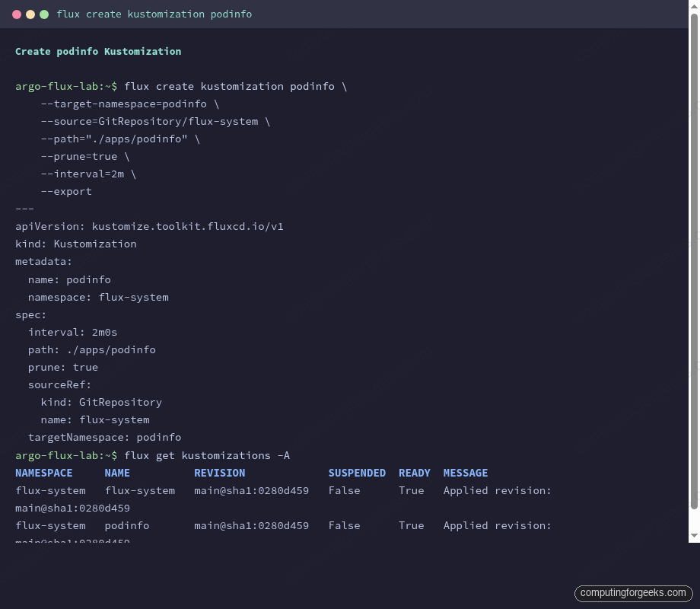The image size is (700, 609).
Task: Click the '--path="./apps/podinfo"' flag line
Action: (120, 139)
